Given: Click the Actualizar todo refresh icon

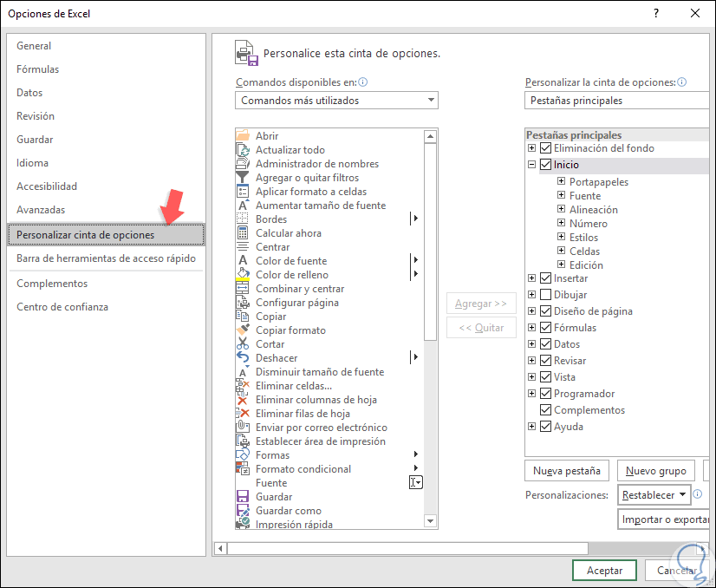Looking at the screenshot, I should point(243,150).
